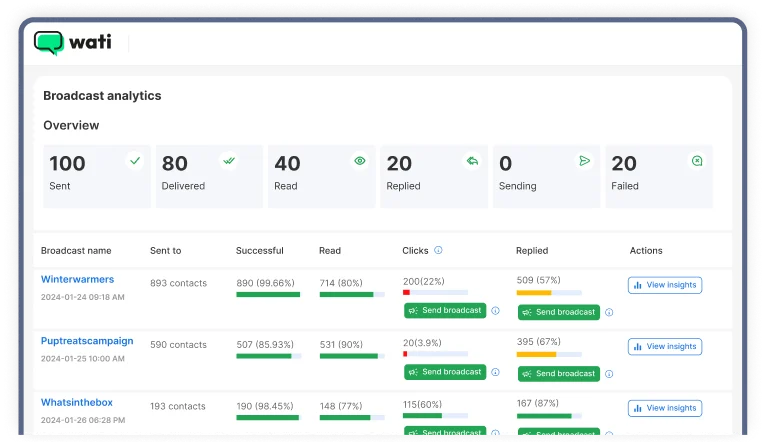This screenshot has height=442, width=765.
Task: Click the Read eye icon
Action: pyautogui.click(x=360, y=160)
